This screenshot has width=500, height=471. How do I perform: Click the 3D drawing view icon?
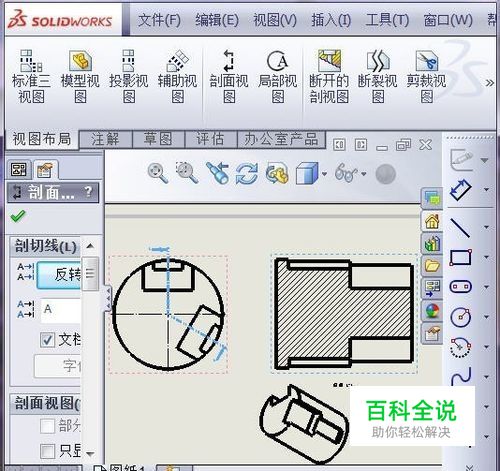[x=277, y=173]
